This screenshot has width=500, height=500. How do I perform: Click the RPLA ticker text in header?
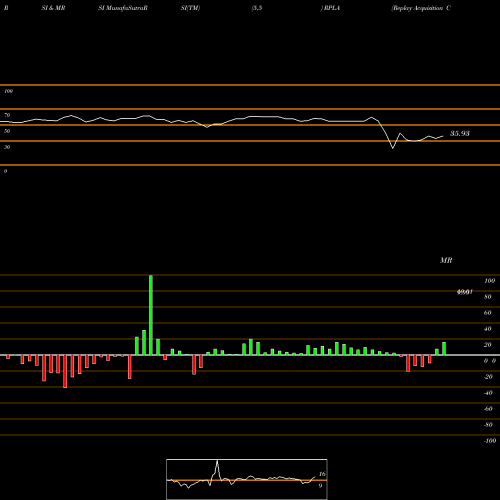tap(332, 8)
